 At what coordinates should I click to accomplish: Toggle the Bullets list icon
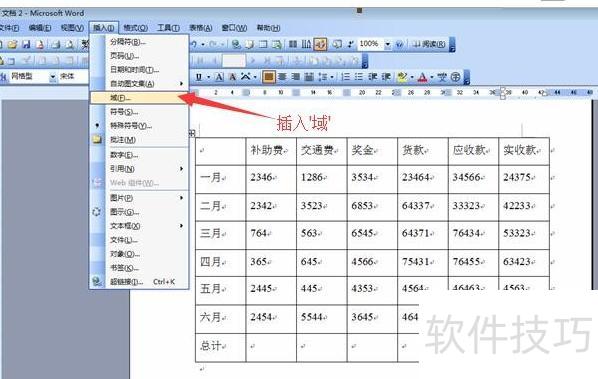pos(359,77)
